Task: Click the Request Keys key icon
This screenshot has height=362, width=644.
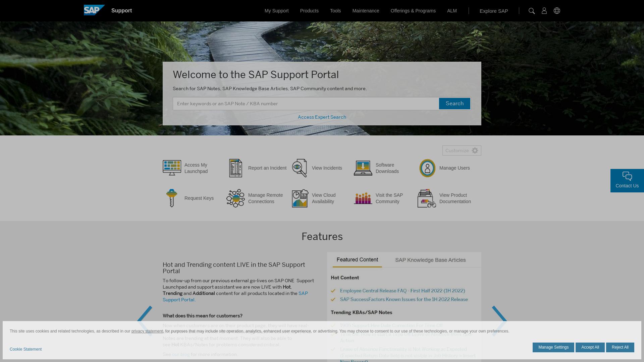Action: tap(172, 198)
